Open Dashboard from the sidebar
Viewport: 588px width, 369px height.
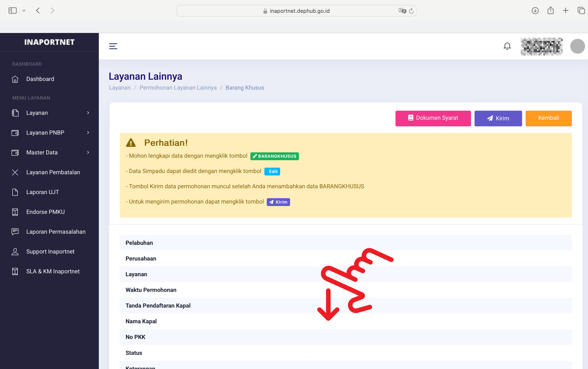coord(40,79)
